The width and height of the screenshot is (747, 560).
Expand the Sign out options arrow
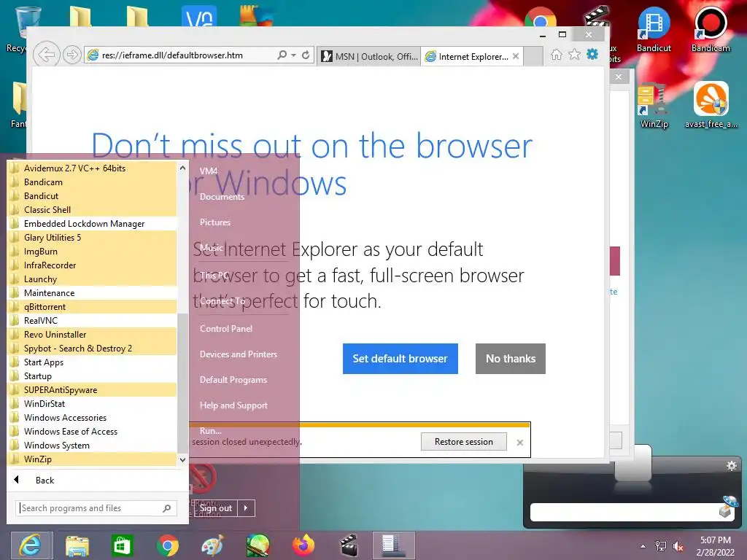click(x=246, y=508)
